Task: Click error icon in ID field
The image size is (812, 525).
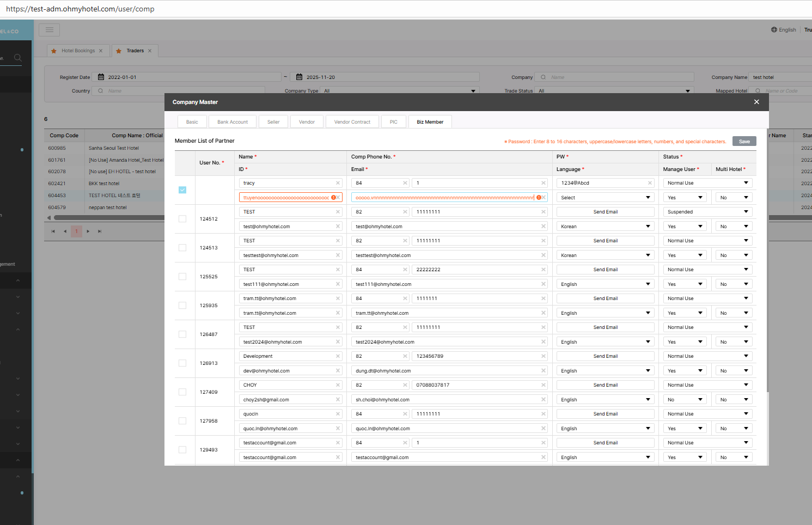Action: click(x=333, y=198)
